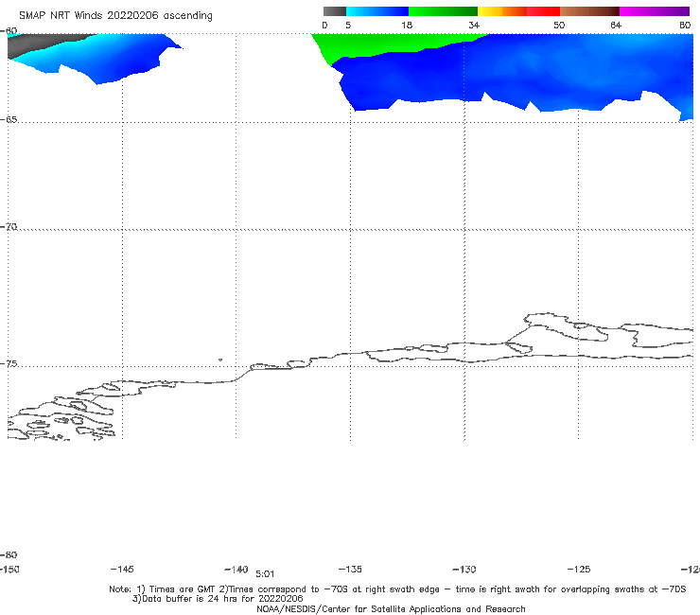The width and height of the screenshot is (700, 615).
Task: Click the longitude label '-150'
Action: coord(9,569)
